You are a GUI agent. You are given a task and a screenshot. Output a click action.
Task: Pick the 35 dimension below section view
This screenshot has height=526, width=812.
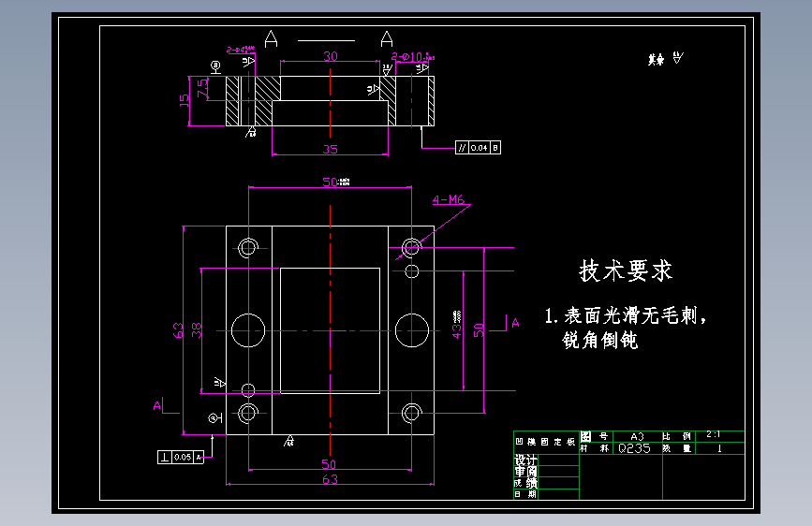(x=331, y=149)
